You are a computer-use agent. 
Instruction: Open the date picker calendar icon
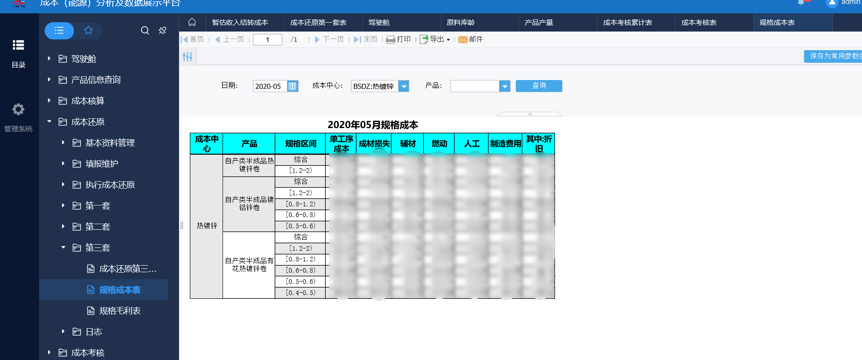[292, 86]
